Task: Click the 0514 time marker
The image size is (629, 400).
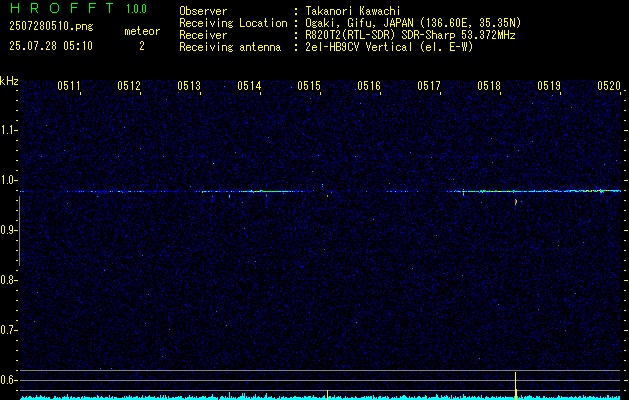Action: (x=249, y=85)
